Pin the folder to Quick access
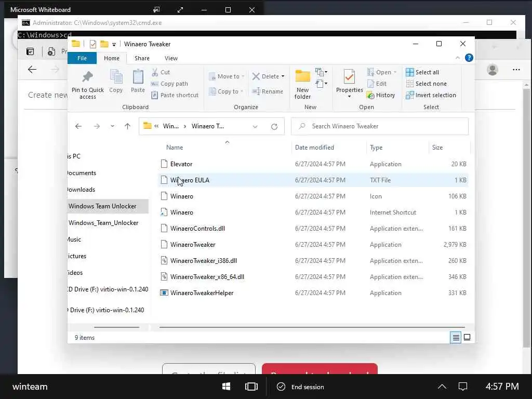The width and height of the screenshot is (532, 399). point(87,85)
